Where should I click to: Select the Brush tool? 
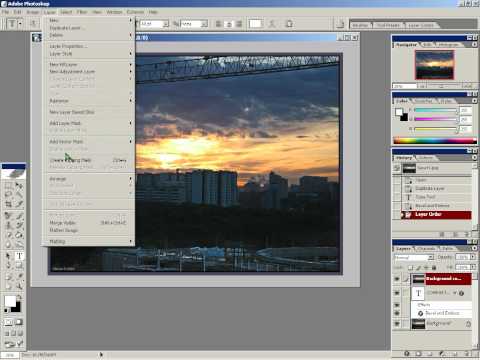click(19, 216)
